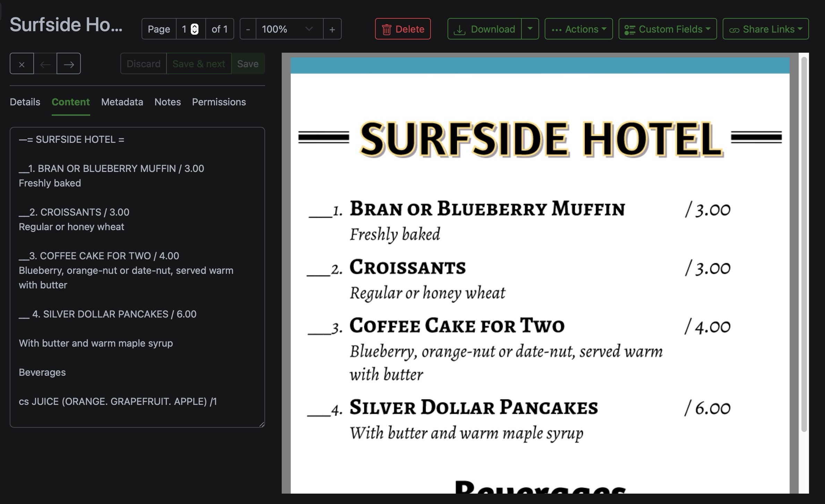Go to next document with right arrow

68,63
